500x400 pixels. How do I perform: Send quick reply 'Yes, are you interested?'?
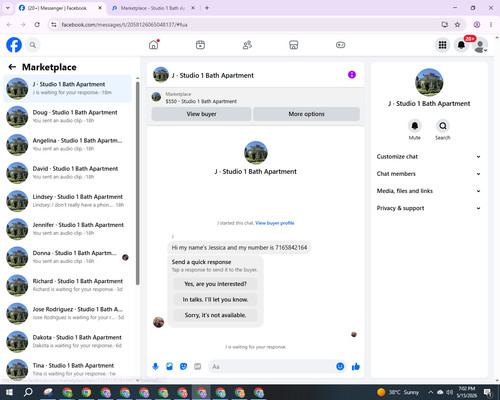pos(215,284)
